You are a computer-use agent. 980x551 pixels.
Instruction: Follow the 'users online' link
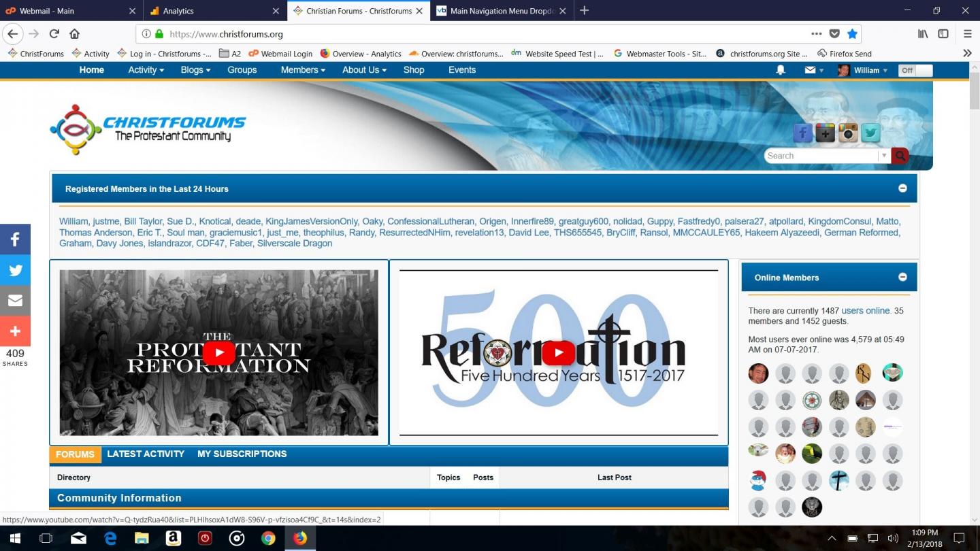pyautogui.click(x=866, y=311)
